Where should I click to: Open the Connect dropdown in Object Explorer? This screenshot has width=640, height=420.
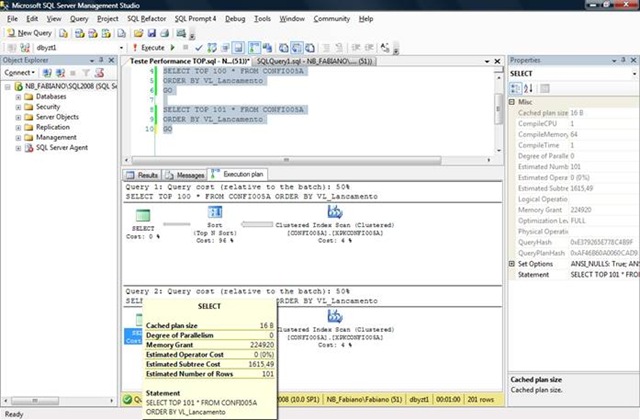pos(20,73)
